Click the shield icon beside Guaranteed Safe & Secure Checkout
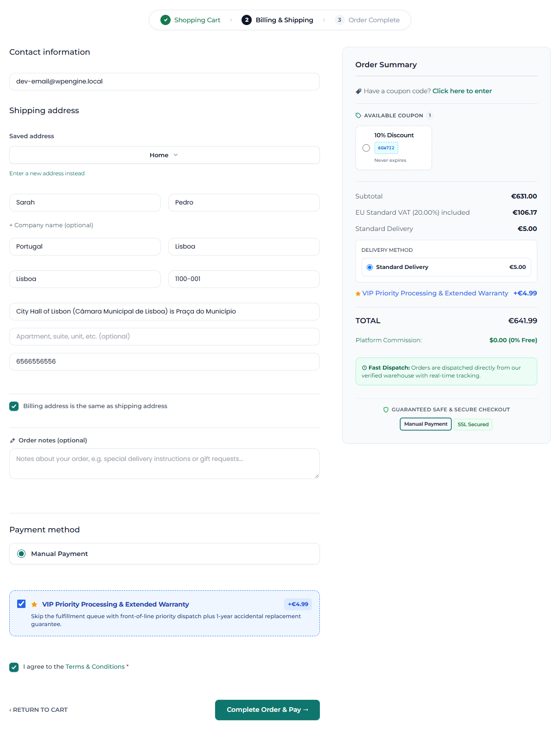 (386, 410)
